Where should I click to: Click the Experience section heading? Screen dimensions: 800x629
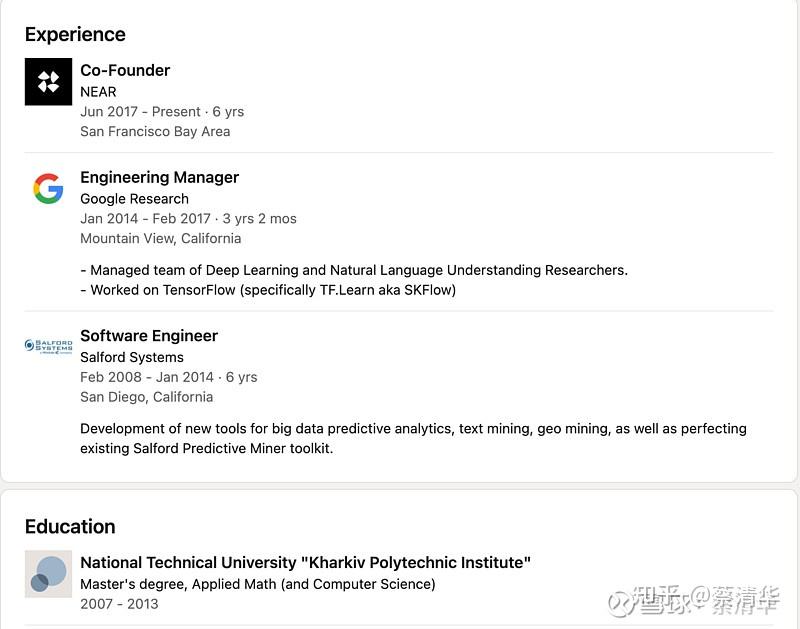[75, 35]
